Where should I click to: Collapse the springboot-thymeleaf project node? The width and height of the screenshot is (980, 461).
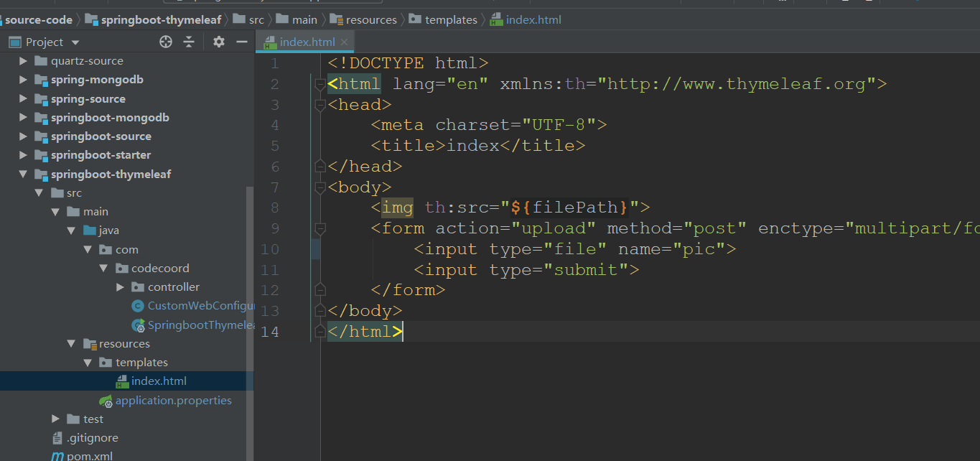24,174
